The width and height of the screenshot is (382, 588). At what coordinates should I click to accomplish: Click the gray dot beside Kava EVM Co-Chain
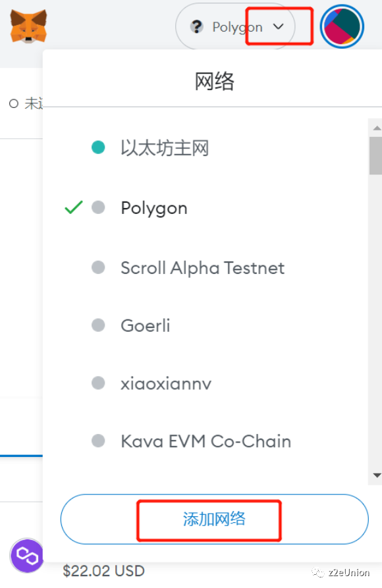coord(98,441)
